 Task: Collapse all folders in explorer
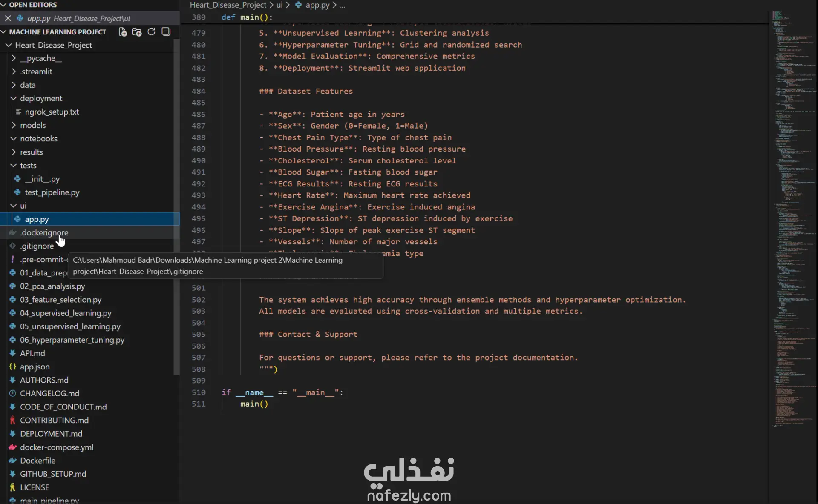click(x=166, y=32)
